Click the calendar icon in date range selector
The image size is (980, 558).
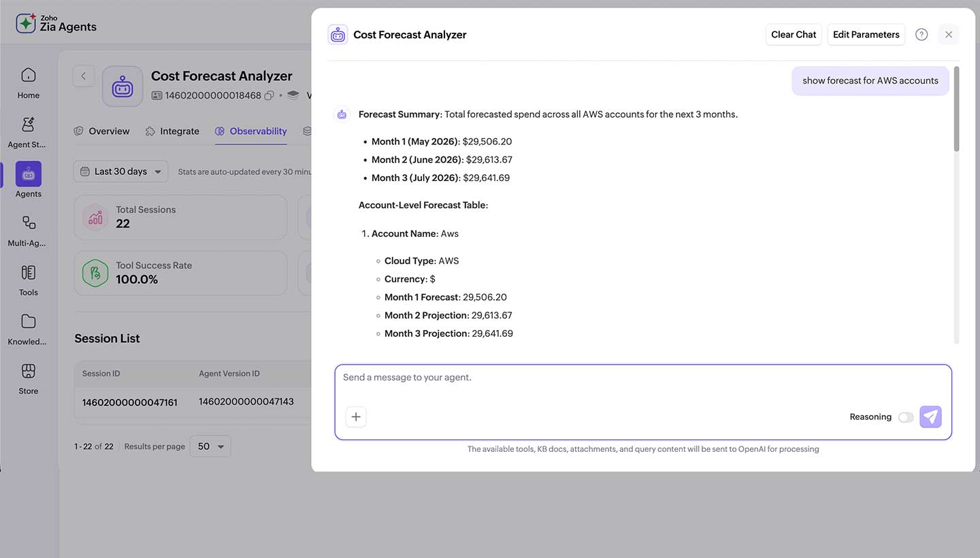(x=85, y=171)
